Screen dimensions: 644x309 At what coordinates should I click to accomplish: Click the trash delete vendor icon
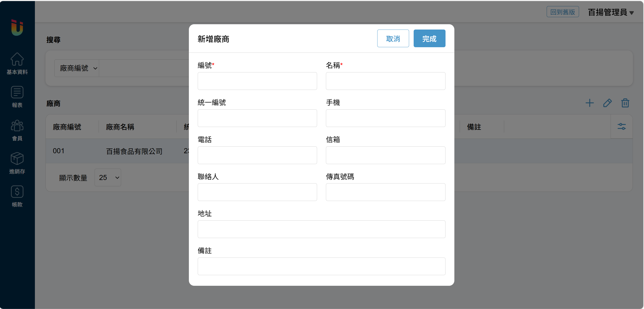point(625,103)
